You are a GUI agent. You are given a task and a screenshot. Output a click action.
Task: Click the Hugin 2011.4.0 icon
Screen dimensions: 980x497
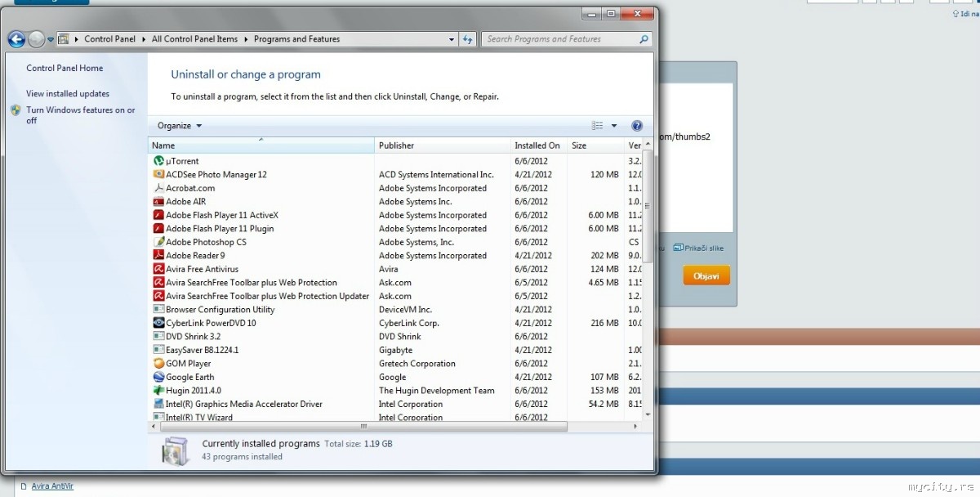pos(159,390)
